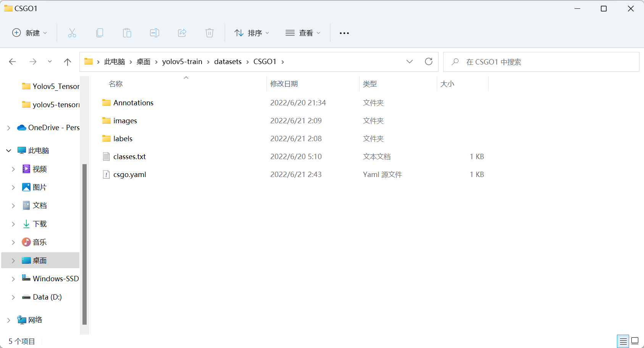644x348 pixels.
Task: Switch to large thumbnails view
Action: pos(635,341)
